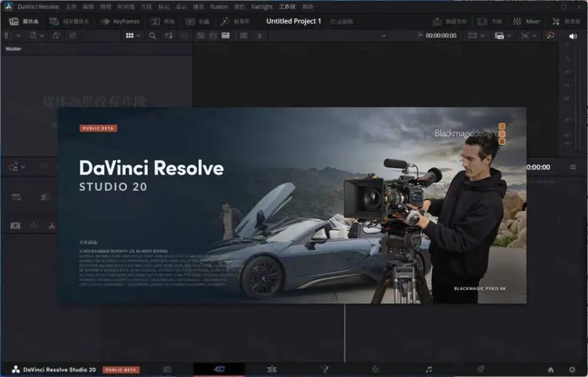Screen dimensions: 588x377
Task: Expand the timeline resolution dropdown arrow
Action: tap(509, 36)
